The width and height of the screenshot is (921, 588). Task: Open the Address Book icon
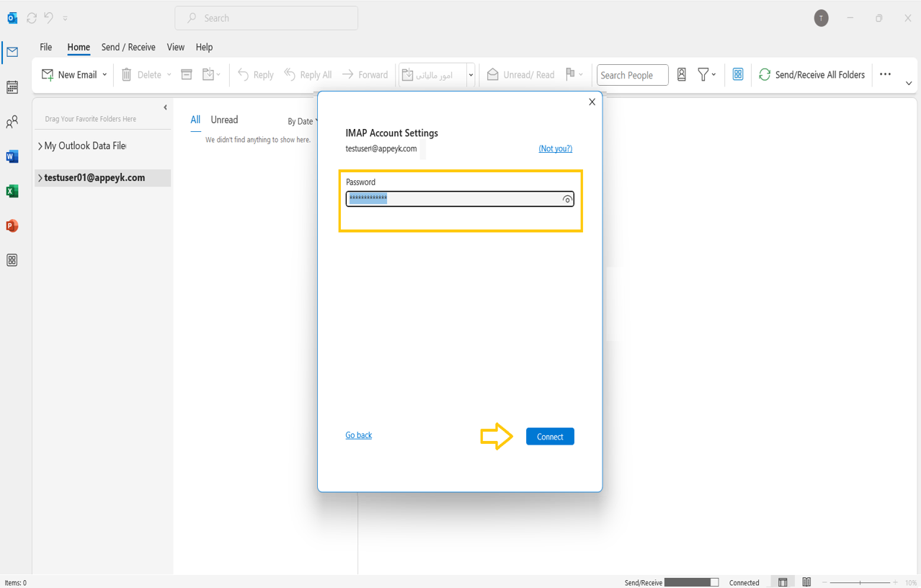682,75
